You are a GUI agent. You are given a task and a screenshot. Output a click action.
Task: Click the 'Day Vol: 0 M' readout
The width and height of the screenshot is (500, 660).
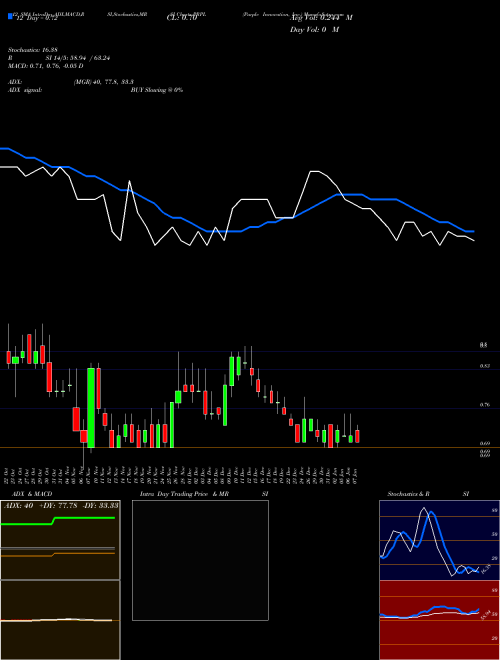[314, 30]
